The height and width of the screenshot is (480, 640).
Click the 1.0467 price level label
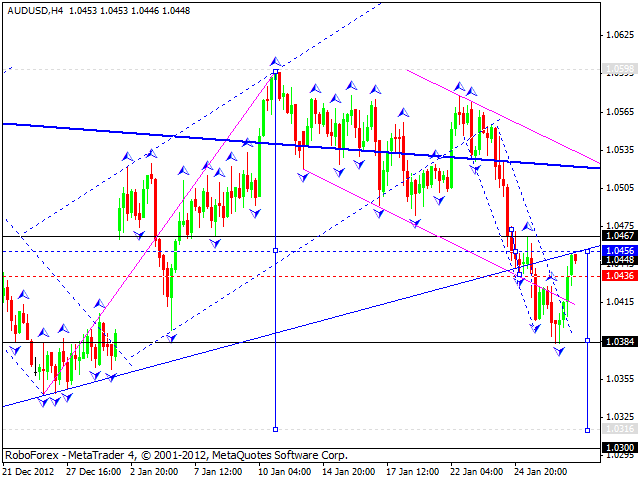[619, 237]
